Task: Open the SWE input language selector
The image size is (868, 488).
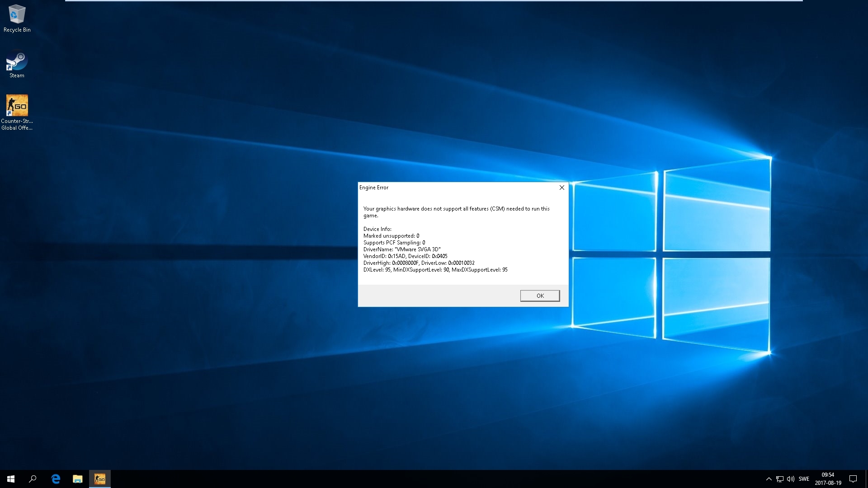Action: tap(804, 479)
